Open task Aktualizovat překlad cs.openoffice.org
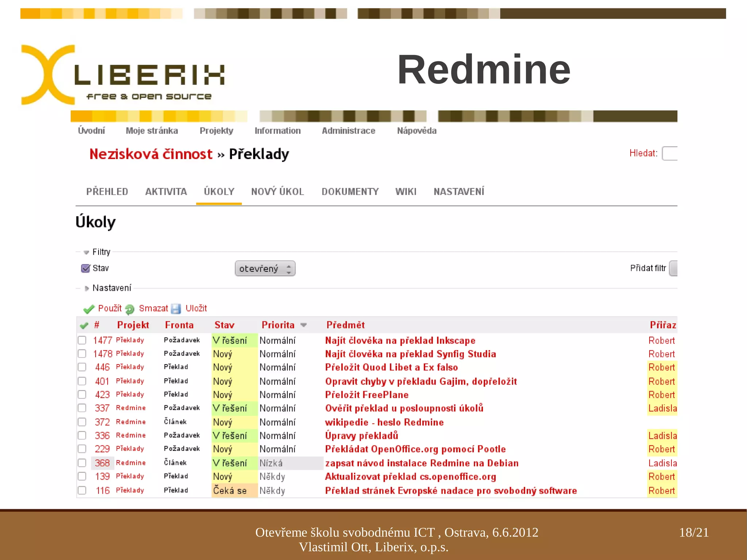The height and width of the screenshot is (560, 747). click(410, 476)
